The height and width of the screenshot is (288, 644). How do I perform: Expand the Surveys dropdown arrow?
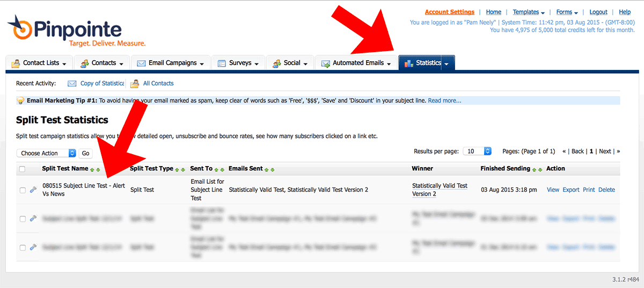tap(257, 64)
